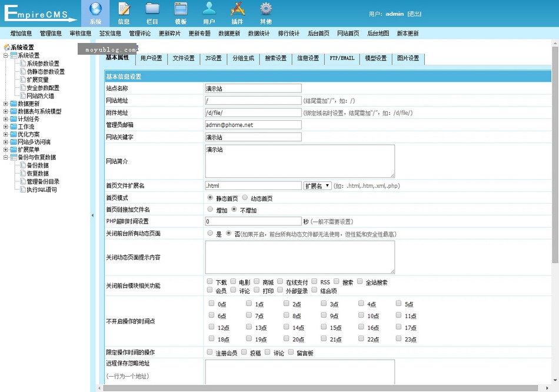The image size is (559, 392).
Task: Open 后台地图 in the shortcut bar
Action: pos(378,34)
